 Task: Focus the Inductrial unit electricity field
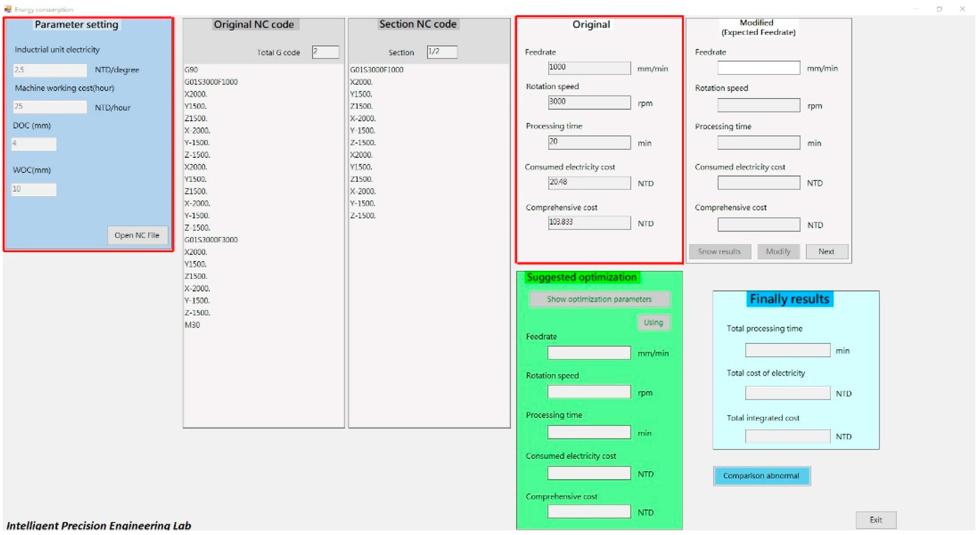click(50, 70)
